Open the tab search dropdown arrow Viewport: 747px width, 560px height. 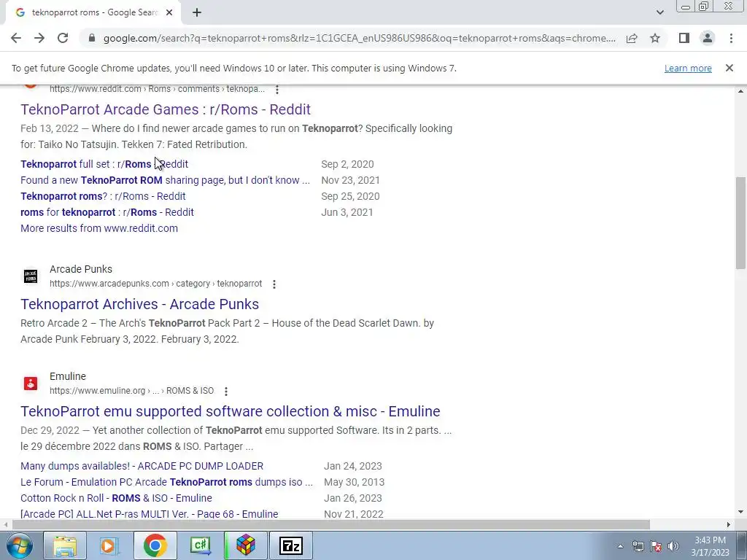coord(659,12)
